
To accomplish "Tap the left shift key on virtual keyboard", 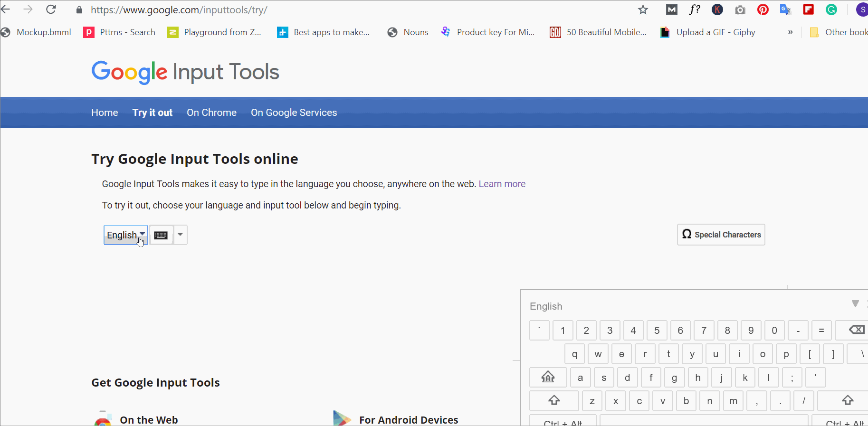I will (554, 400).
